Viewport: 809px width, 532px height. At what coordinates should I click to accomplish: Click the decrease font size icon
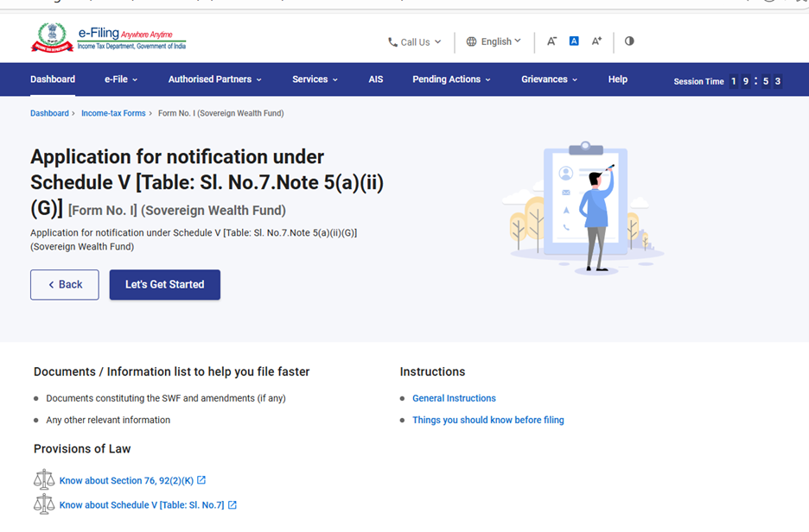point(552,41)
